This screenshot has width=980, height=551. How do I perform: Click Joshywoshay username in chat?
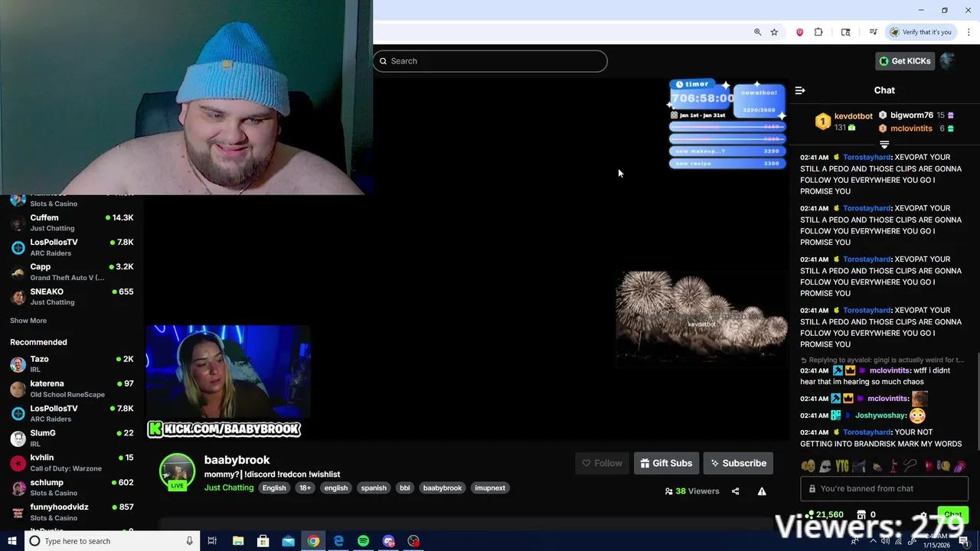tap(880, 416)
